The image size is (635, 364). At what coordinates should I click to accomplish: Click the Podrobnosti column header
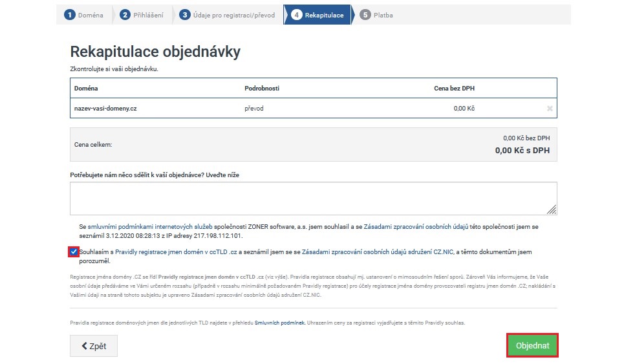pyautogui.click(x=261, y=88)
